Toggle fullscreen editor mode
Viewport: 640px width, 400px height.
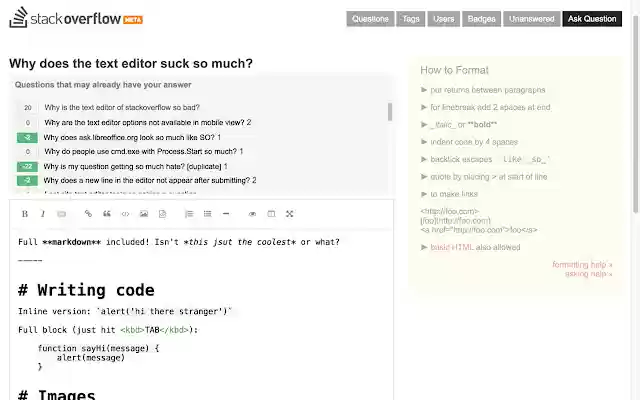coord(289,214)
